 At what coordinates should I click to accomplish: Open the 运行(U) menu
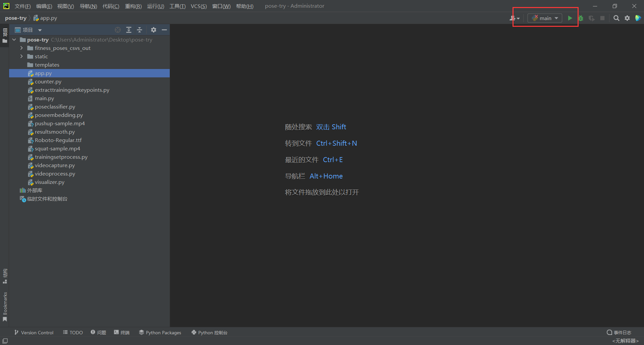click(x=156, y=6)
